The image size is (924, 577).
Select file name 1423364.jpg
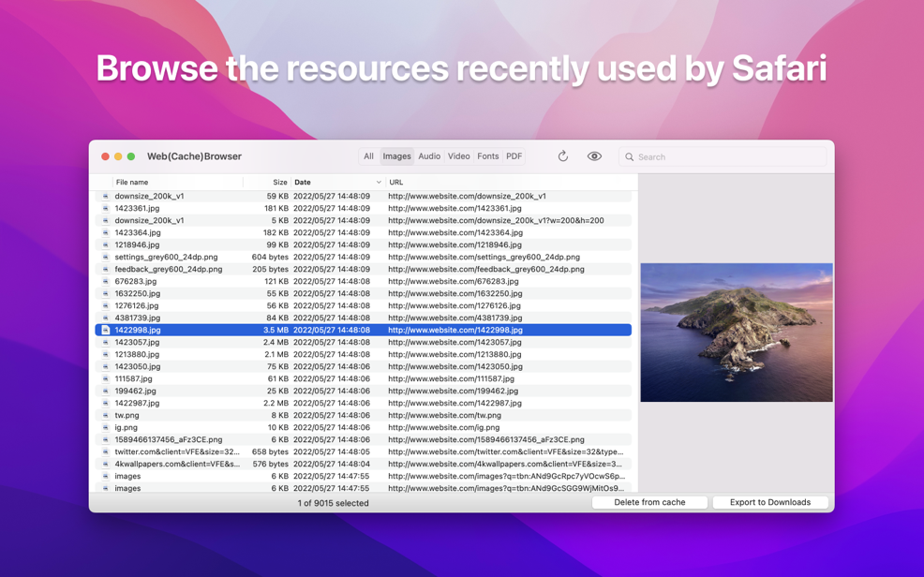[x=138, y=232]
